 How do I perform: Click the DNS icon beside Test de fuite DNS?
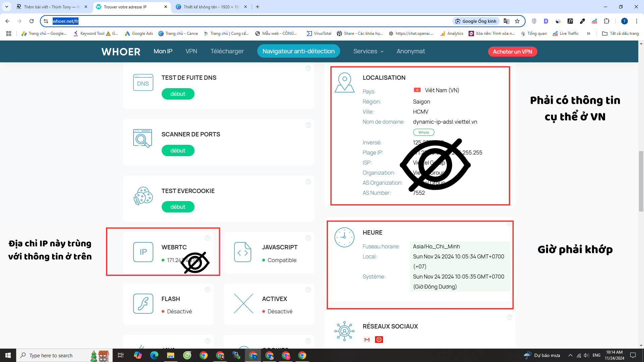tap(143, 82)
